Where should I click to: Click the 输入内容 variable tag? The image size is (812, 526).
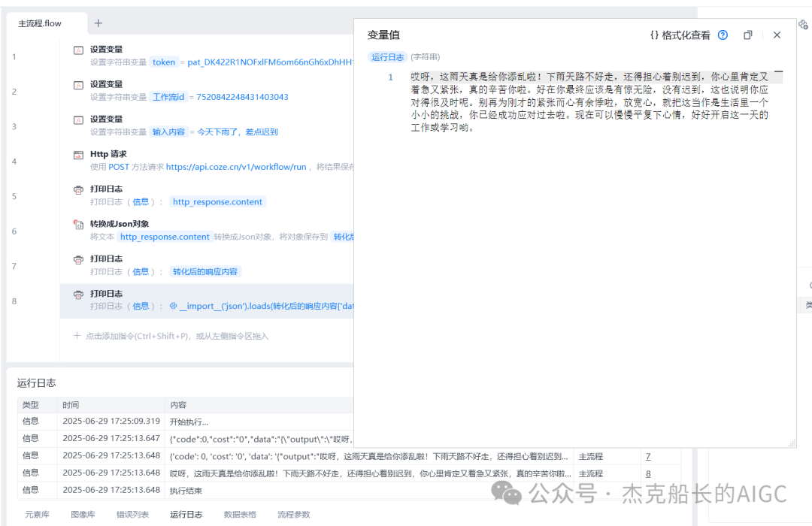(x=168, y=132)
